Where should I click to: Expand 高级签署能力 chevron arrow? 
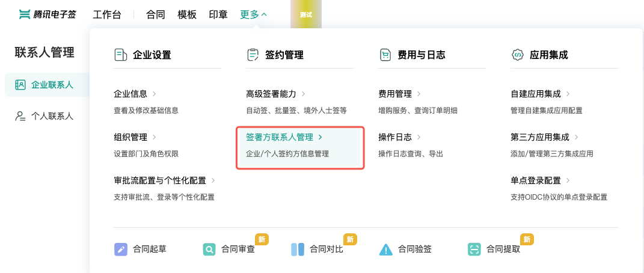tap(304, 94)
